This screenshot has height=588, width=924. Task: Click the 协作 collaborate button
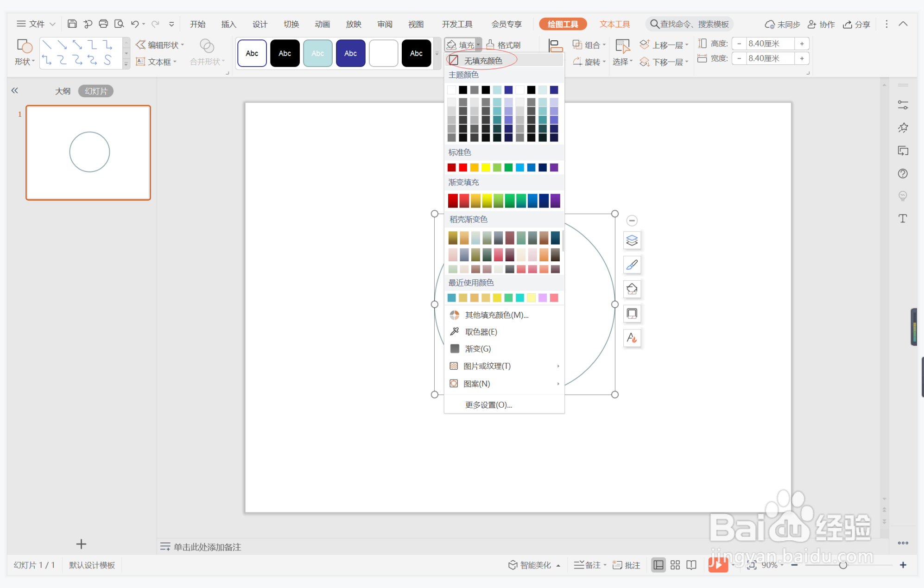[x=821, y=24]
